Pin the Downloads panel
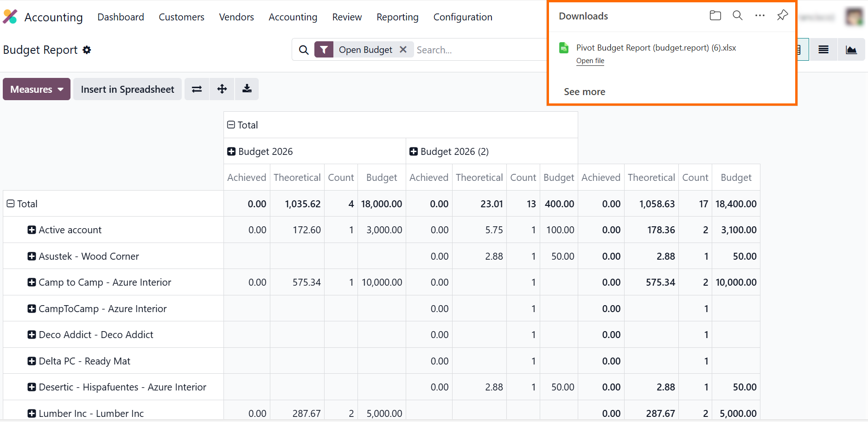The height and width of the screenshot is (422, 868). (782, 16)
